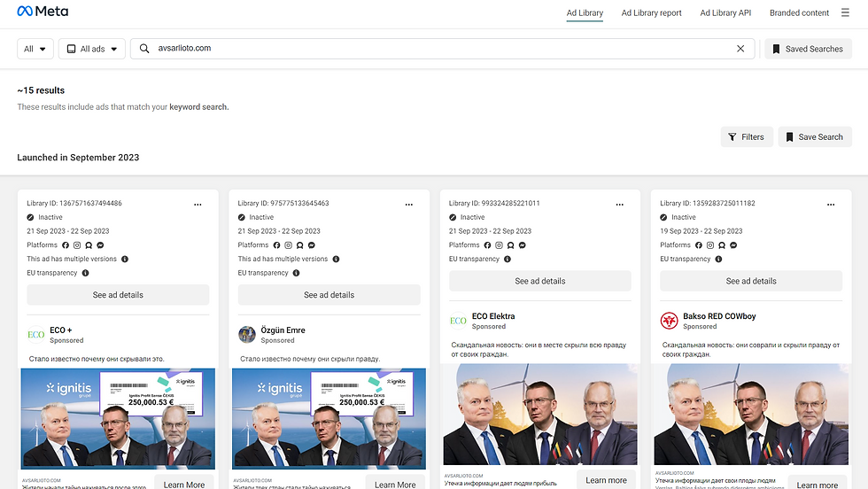Image resolution: width=868 pixels, height=489 pixels.
Task: Open Branded content tab
Action: pos(799,12)
